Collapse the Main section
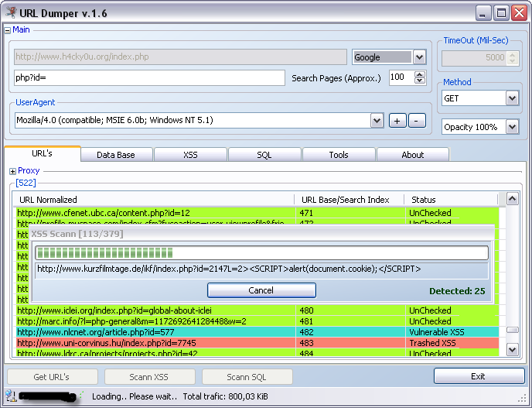 tap(8, 30)
